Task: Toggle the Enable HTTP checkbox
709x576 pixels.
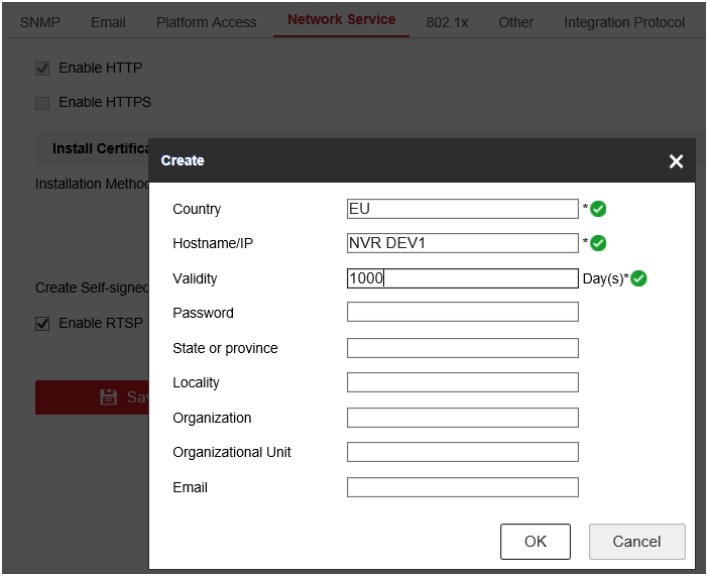Action: [42, 69]
